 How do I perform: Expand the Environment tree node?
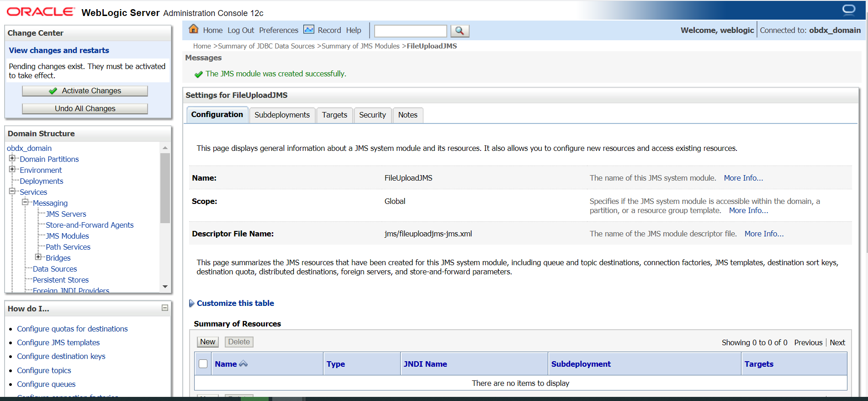click(x=12, y=169)
